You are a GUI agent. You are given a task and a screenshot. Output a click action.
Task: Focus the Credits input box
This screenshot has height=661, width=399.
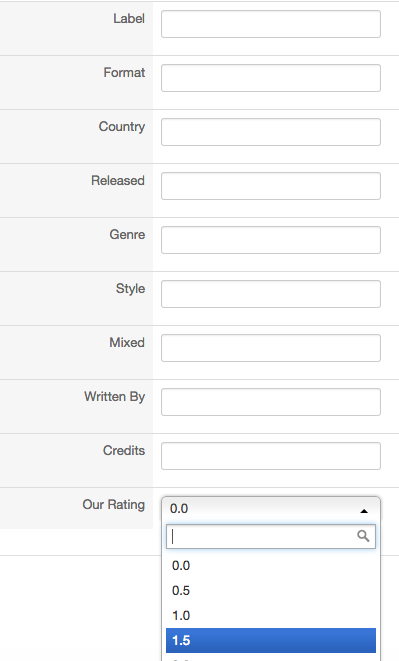click(x=271, y=456)
